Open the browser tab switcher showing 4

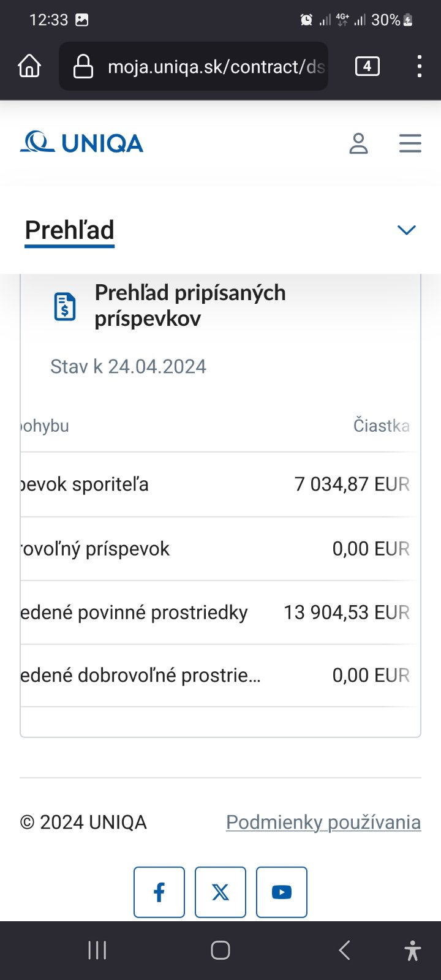367,66
